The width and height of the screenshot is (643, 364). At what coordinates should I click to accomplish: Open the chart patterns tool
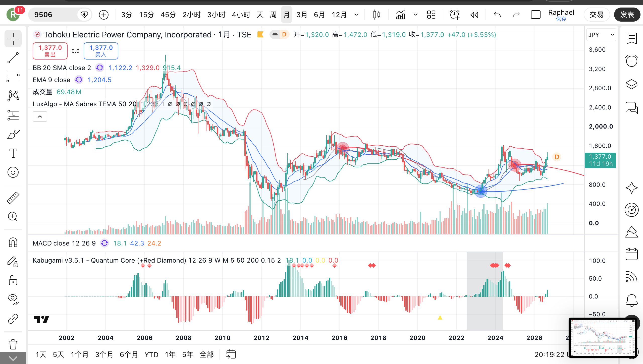pyautogui.click(x=13, y=96)
